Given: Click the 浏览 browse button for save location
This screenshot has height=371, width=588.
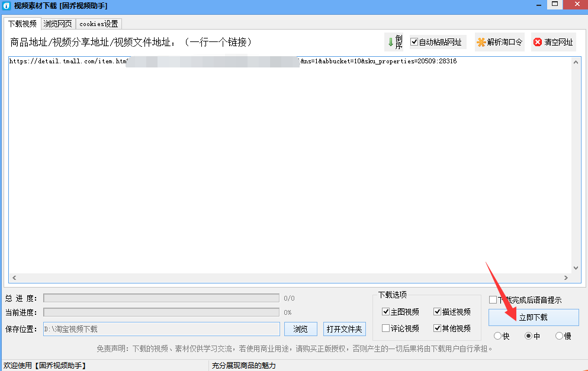Looking at the screenshot, I should (301, 328).
